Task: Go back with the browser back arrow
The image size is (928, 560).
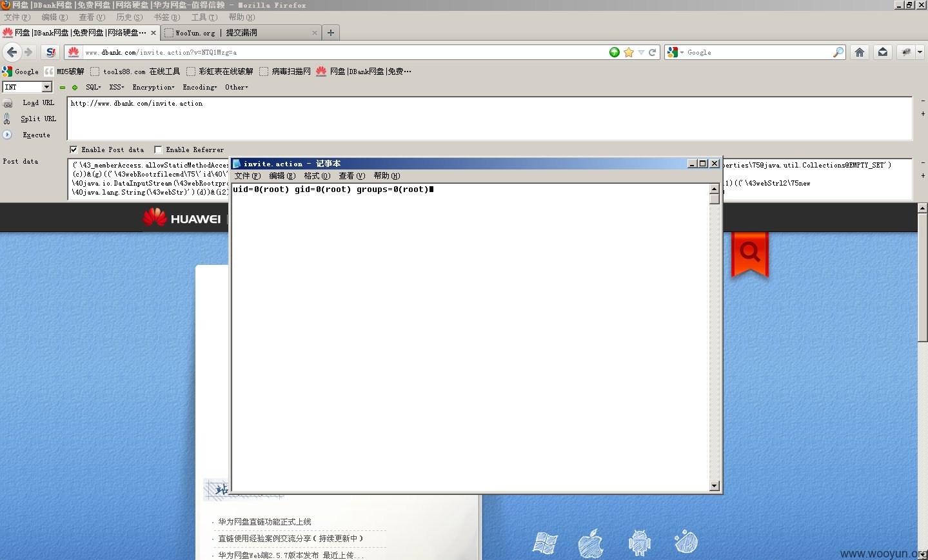Action: [x=12, y=52]
